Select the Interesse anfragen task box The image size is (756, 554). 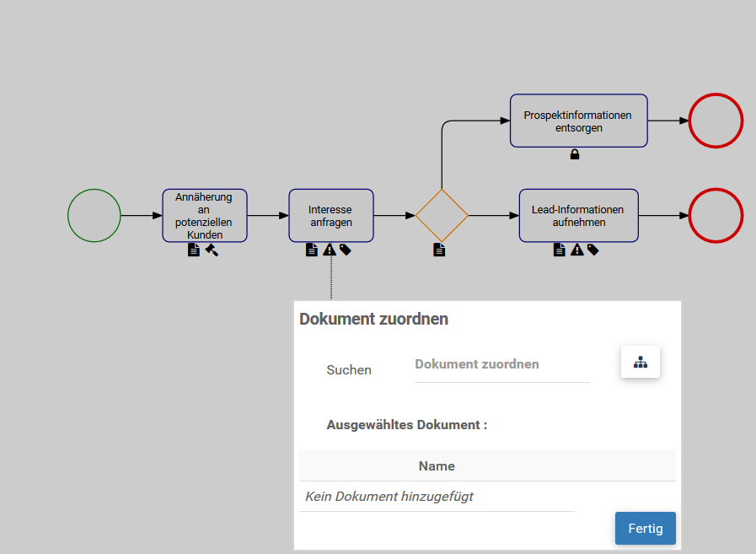(x=331, y=216)
